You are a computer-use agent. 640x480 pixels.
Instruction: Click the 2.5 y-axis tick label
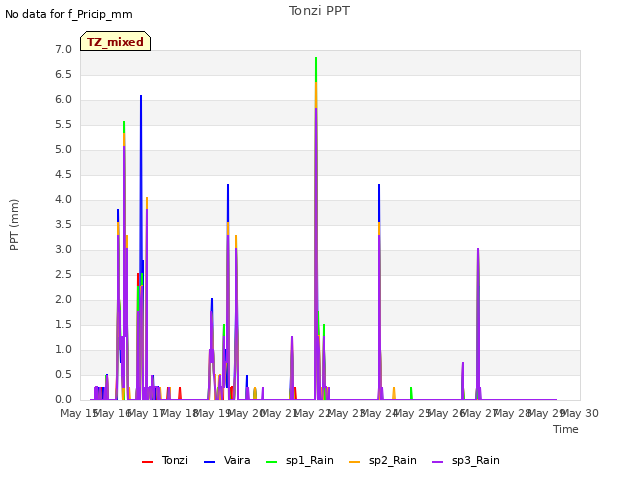(63, 275)
